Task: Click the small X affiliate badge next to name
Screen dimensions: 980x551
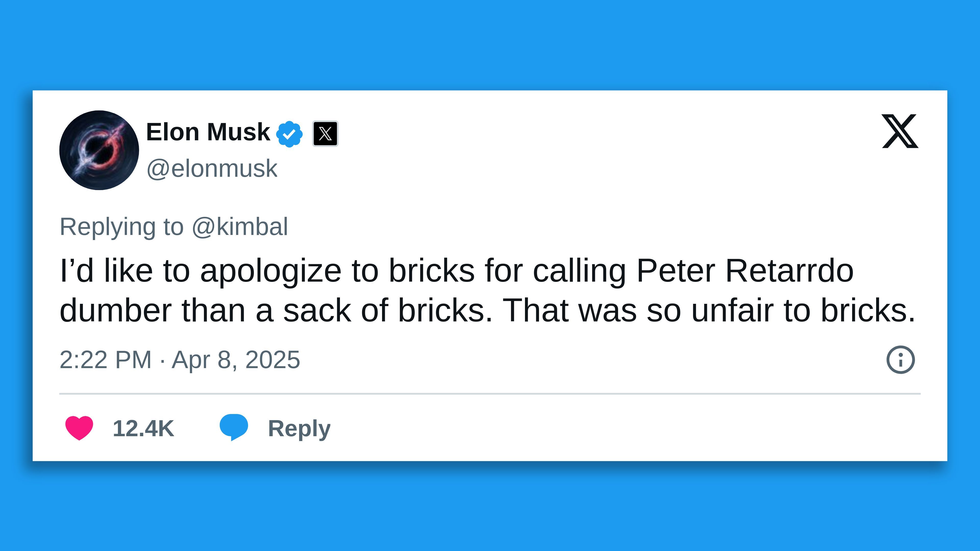Action: (x=325, y=133)
